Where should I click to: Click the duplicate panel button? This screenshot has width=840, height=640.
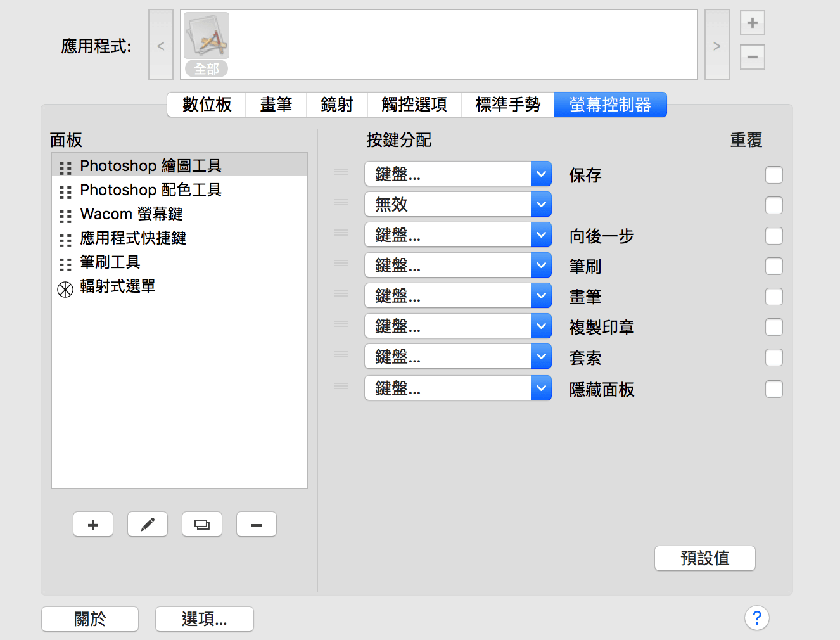(202, 525)
